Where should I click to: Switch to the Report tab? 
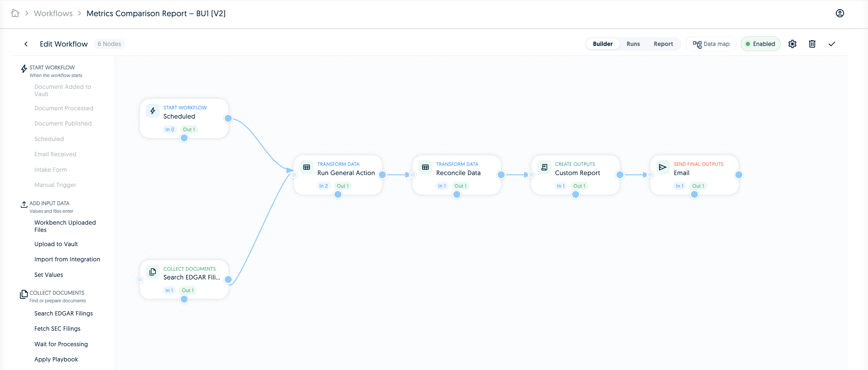(663, 44)
